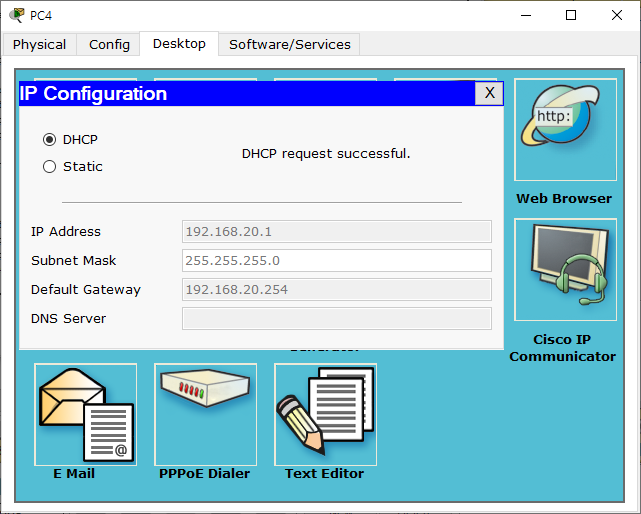Click the PC4 title bar app icon
The width and height of the screenshot is (641, 514).
click(17, 15)
